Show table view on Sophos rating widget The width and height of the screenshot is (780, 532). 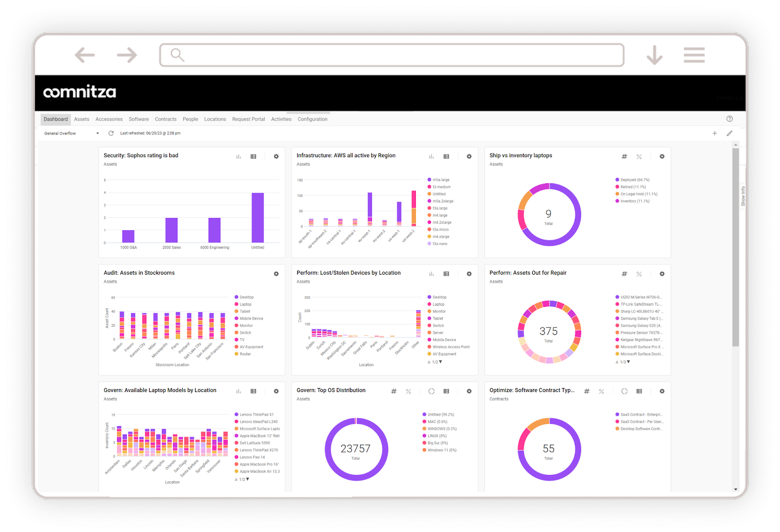[253, 157]
